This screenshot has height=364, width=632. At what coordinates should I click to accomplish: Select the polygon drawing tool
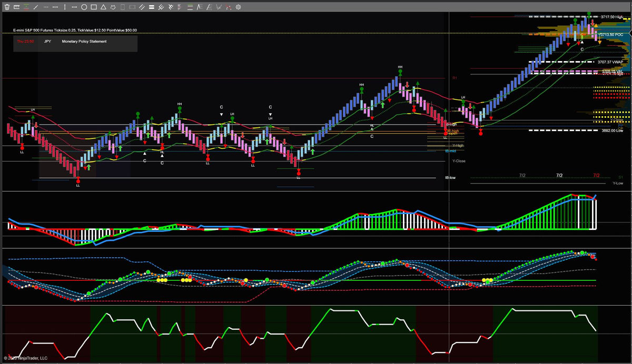tap(113, 7)
